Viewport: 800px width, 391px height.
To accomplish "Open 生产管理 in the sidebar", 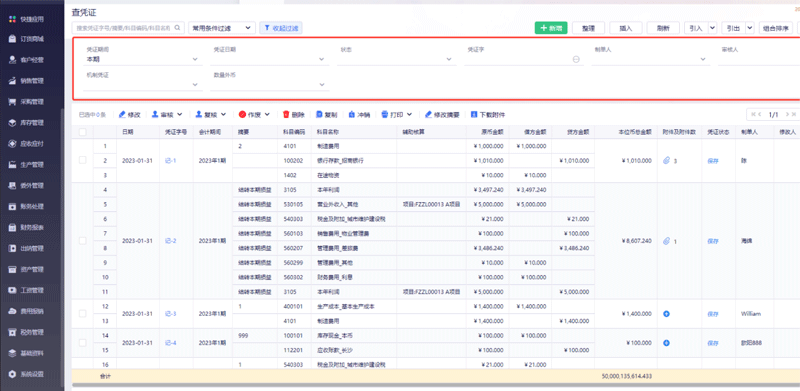I will (26, 164).
